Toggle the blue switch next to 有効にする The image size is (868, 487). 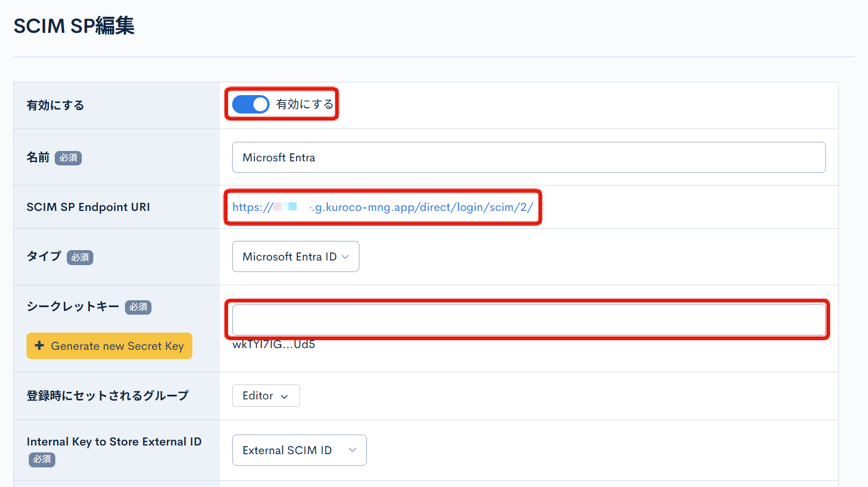pos(250,104)
